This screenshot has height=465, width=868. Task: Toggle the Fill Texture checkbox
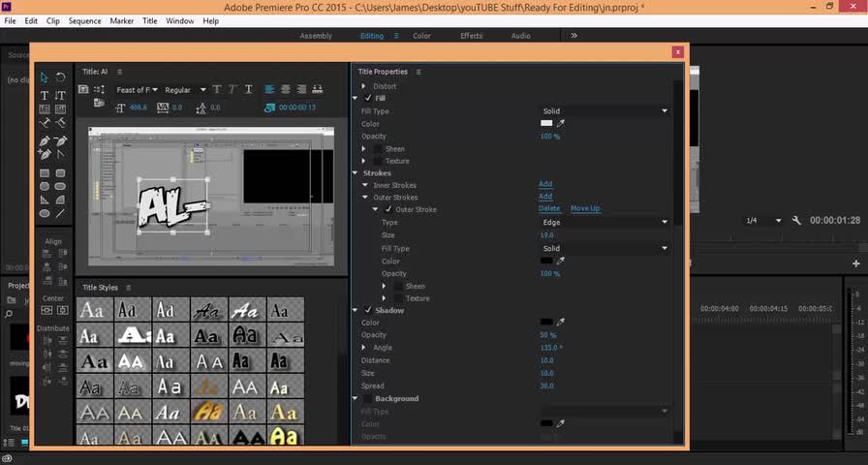[379, 161]
